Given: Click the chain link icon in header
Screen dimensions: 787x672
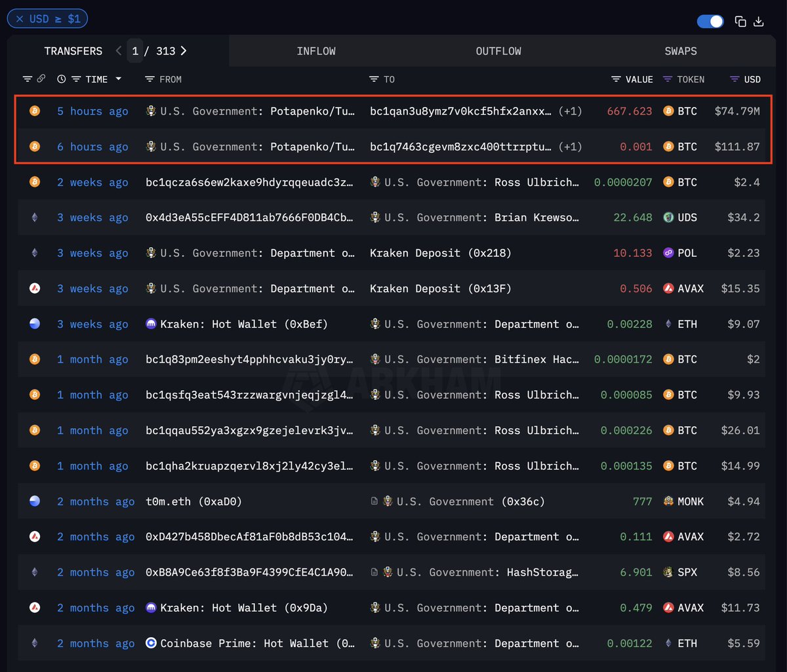Looking at the screenshot, I should coord(41,79).
